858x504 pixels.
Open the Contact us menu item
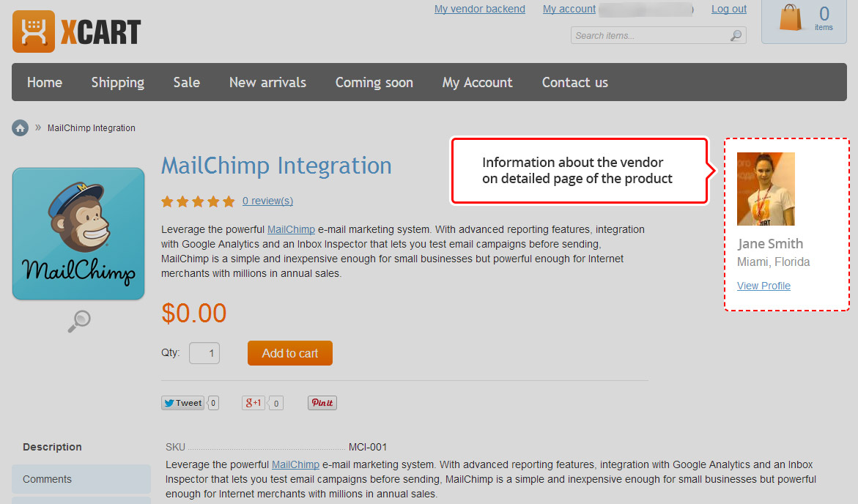[x=575, y=83]
